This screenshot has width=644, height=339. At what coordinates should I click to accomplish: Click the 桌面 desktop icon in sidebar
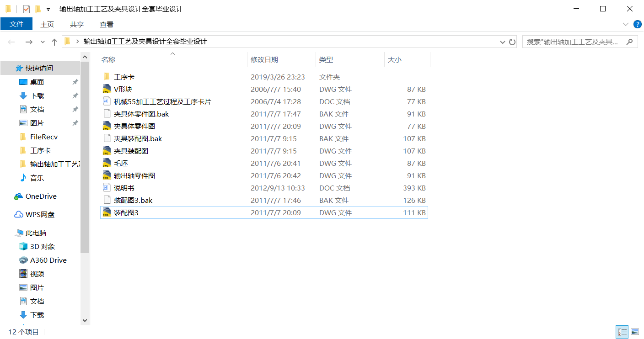[x=23, y=82]
